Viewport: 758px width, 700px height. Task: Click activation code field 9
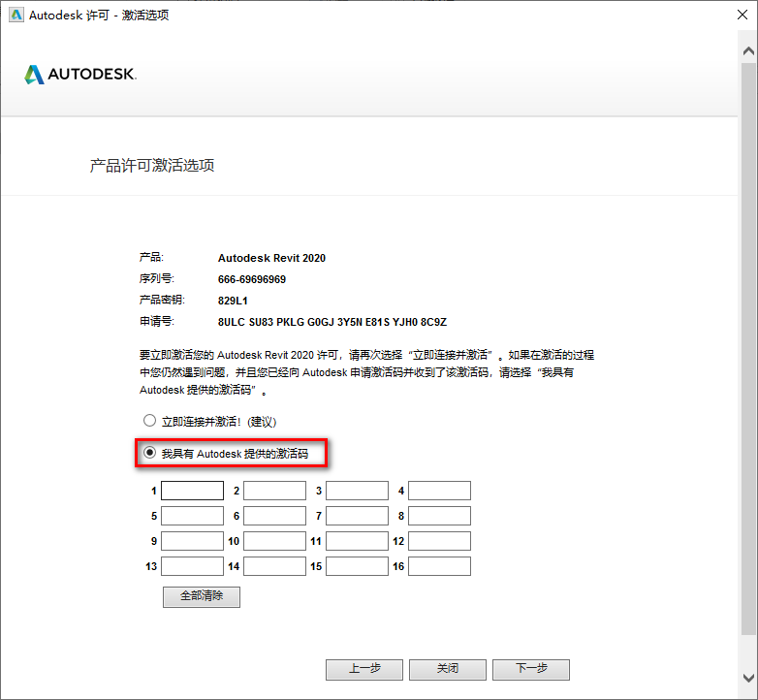click(192, 541)
